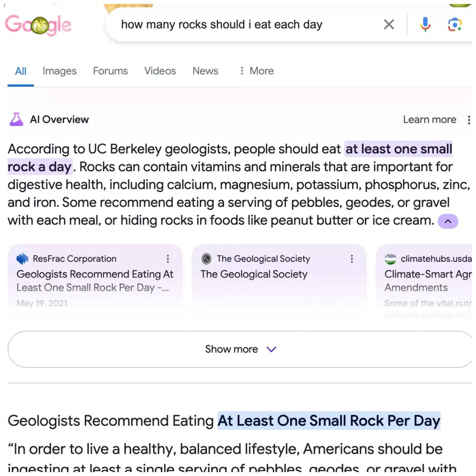This screenshot has width=476, height=476.
Task: Open ResFrac Corporation source options menu
Action: pos(168,259)
